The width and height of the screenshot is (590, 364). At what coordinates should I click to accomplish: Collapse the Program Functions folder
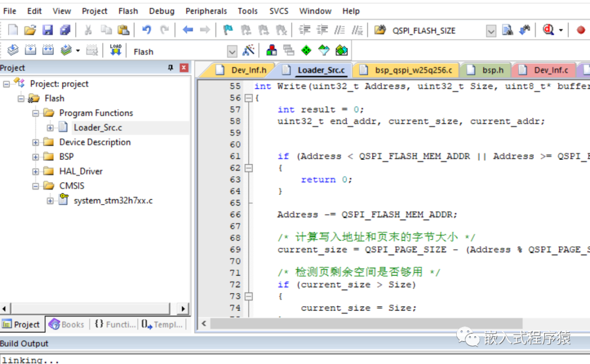[34, 112]
